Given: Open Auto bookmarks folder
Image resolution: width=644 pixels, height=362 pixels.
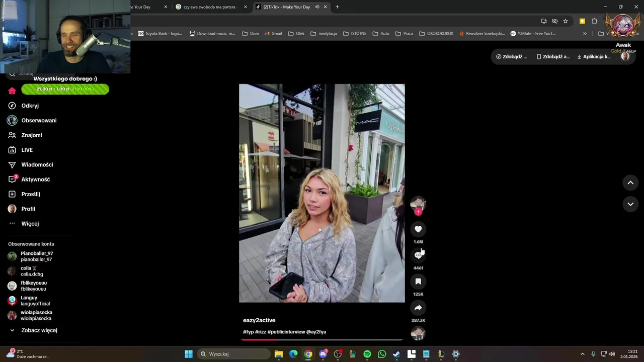Looking at the screenshot, I should [x=381, y=34].
